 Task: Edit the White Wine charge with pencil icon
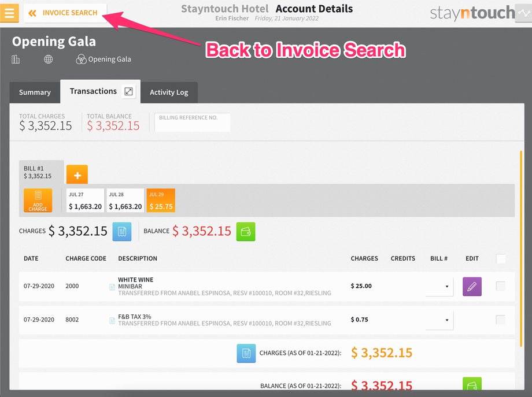pos(472,287)
